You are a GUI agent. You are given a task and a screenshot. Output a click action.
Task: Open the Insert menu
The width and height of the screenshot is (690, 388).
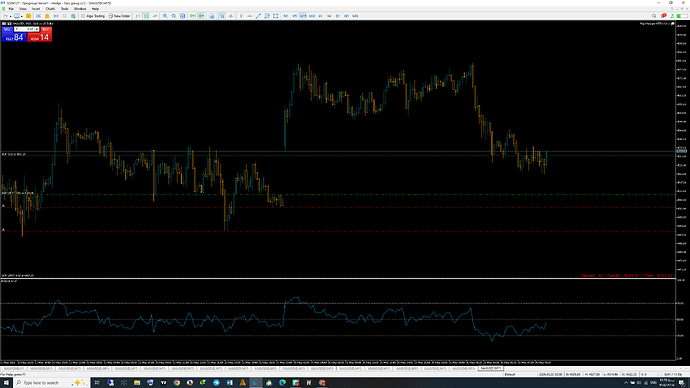pyautogui.click(x=36, y=9)
